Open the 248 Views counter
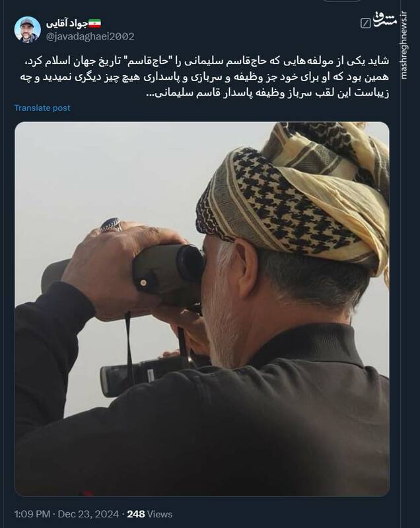This screenshot has width=420, height=528. 150,514
